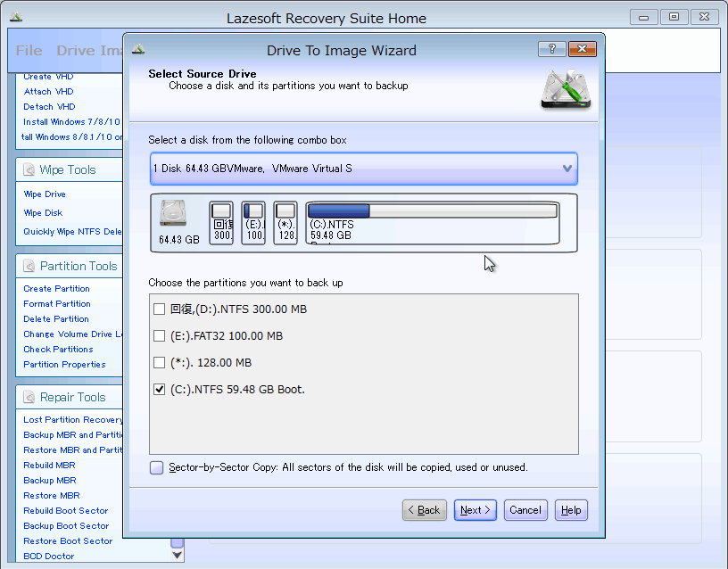Open Attach VHD link
This screenshot has width=728, height=569.
click(48, 92)
